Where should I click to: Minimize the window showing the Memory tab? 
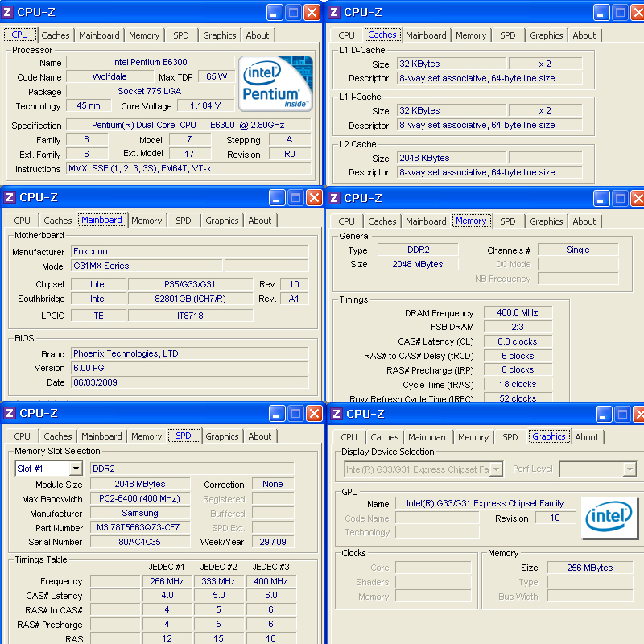coord(601,199)
